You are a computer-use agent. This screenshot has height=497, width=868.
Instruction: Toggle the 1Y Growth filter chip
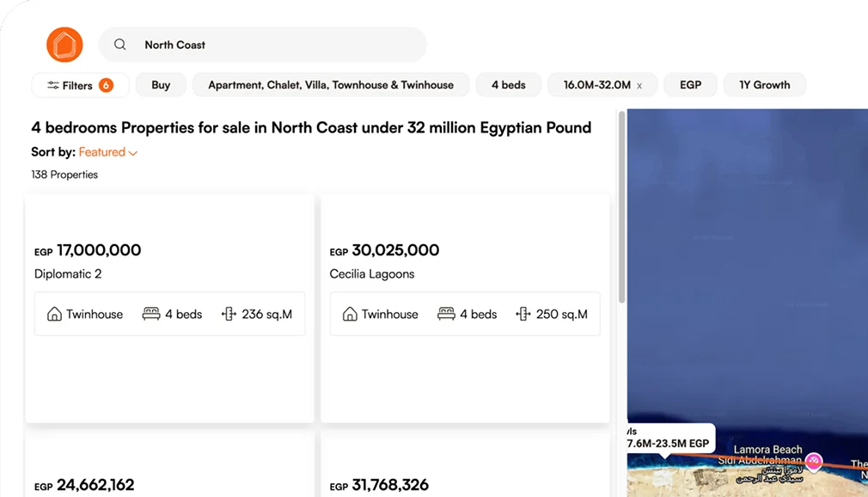(764, 85)
